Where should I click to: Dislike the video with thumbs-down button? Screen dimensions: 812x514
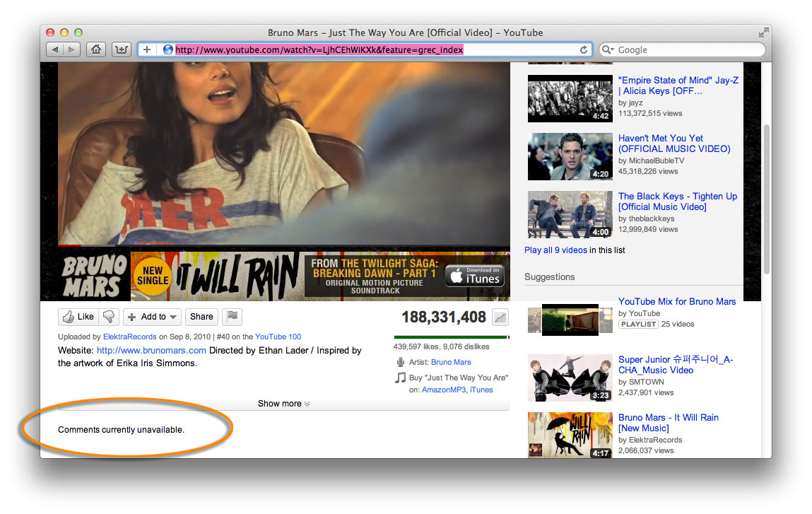coord(110,317)
